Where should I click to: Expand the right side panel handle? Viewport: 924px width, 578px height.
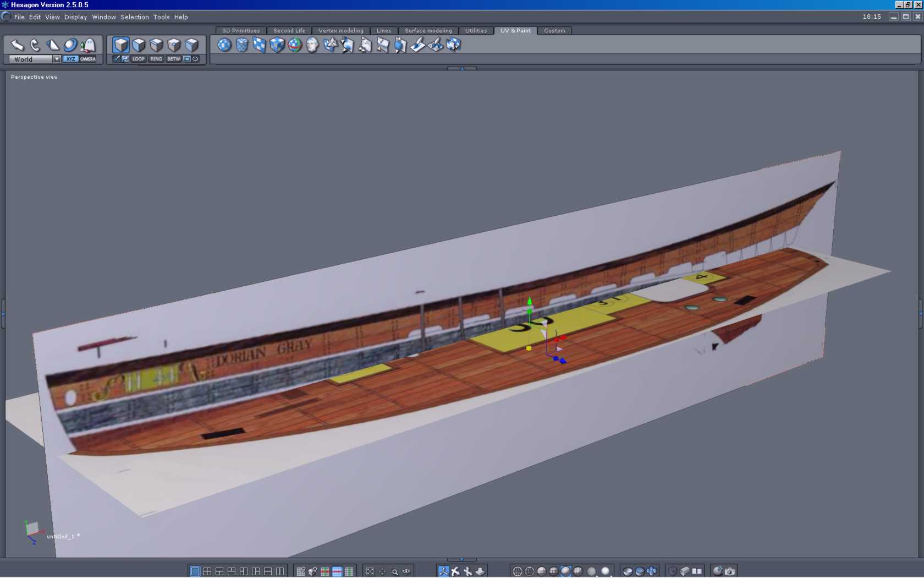921,314
